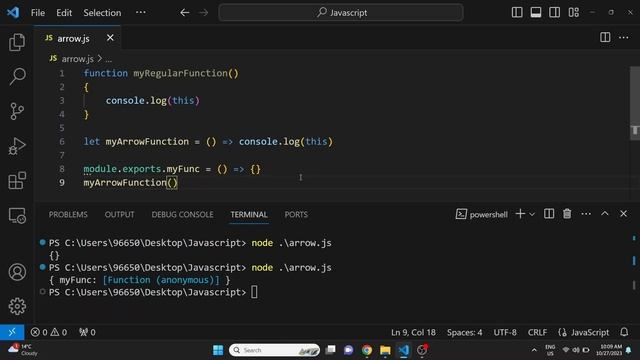The image size is (640, 360).
Task: Maximize the panel with up chevron
Action: (604, 214)
